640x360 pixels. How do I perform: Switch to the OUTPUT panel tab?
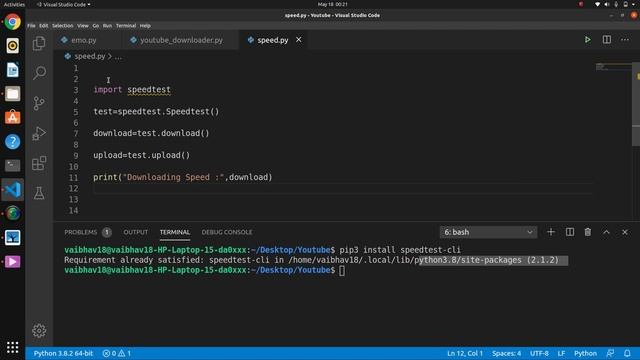click(136, 232)
